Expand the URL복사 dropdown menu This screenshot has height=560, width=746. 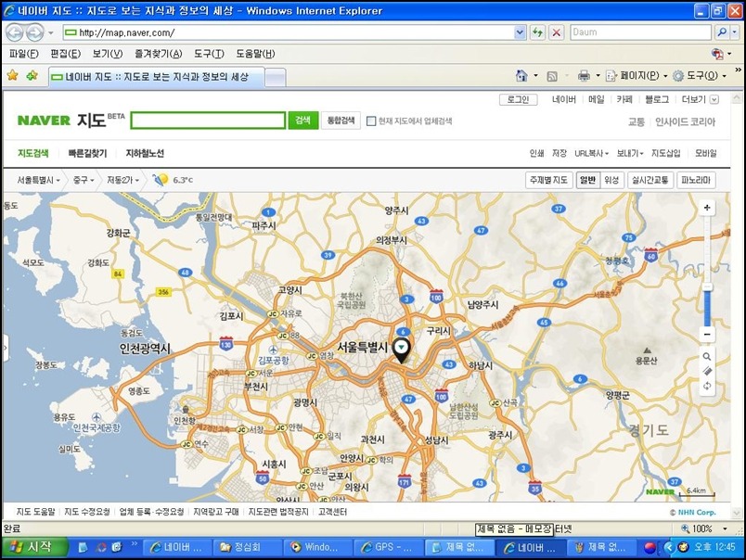590,153
